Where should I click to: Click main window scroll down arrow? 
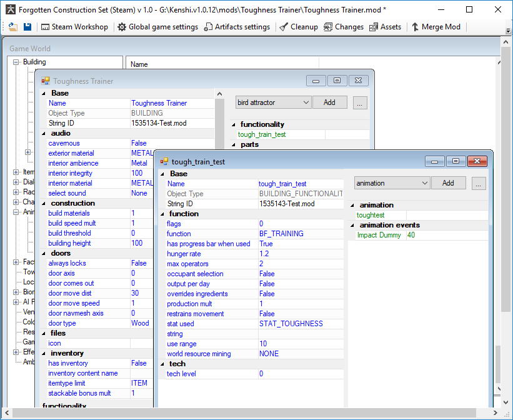coord(506,402)
